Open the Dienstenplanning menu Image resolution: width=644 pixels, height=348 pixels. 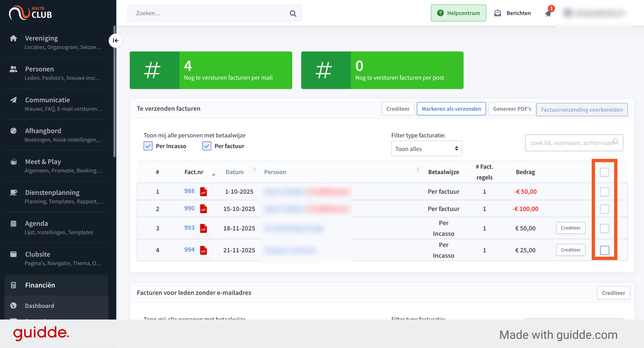point(56,197)
